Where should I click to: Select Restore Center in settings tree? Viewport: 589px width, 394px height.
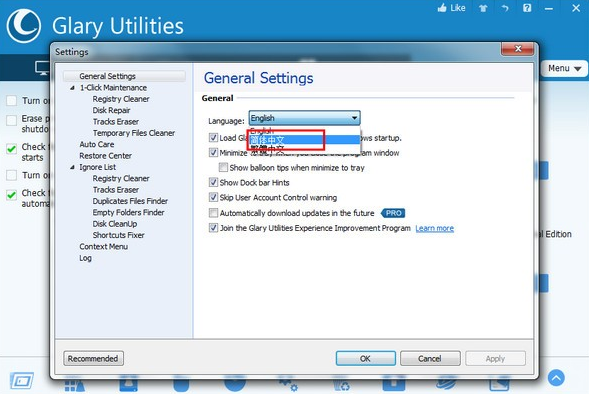(x=105, y=155)
